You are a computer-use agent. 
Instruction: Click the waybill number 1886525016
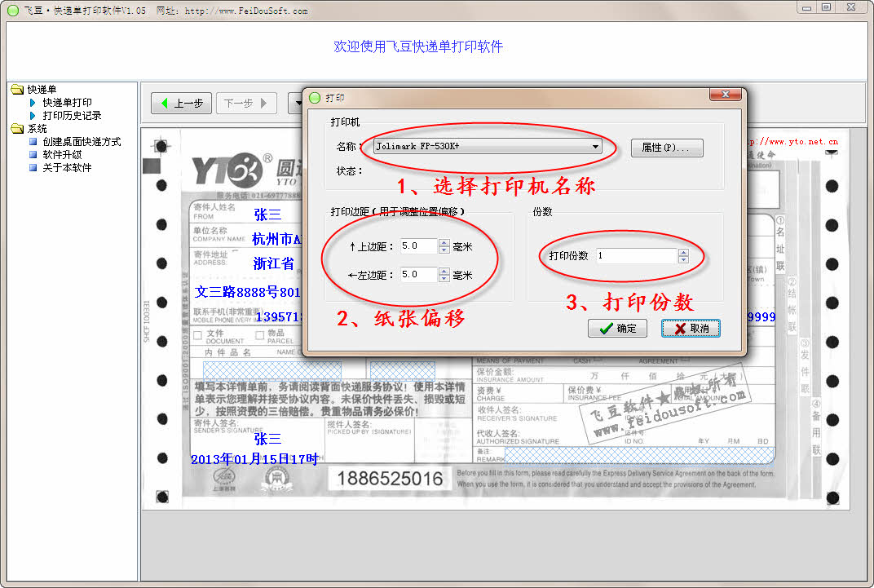pos(390,478)
